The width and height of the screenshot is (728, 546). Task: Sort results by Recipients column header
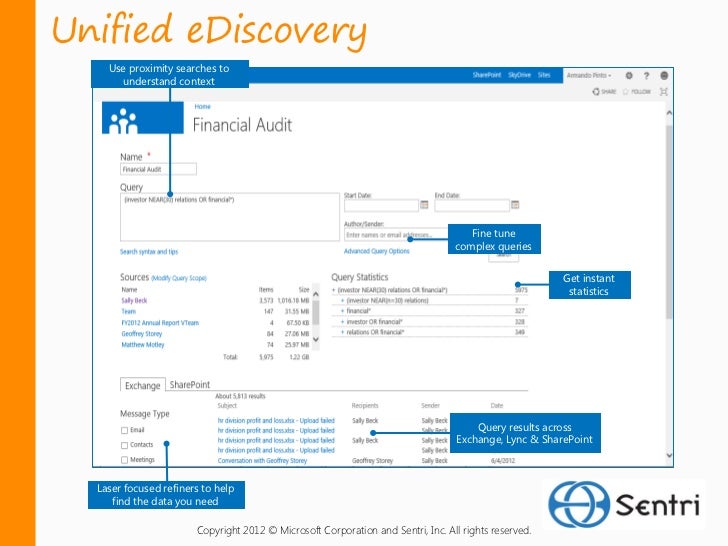point(365,405)
